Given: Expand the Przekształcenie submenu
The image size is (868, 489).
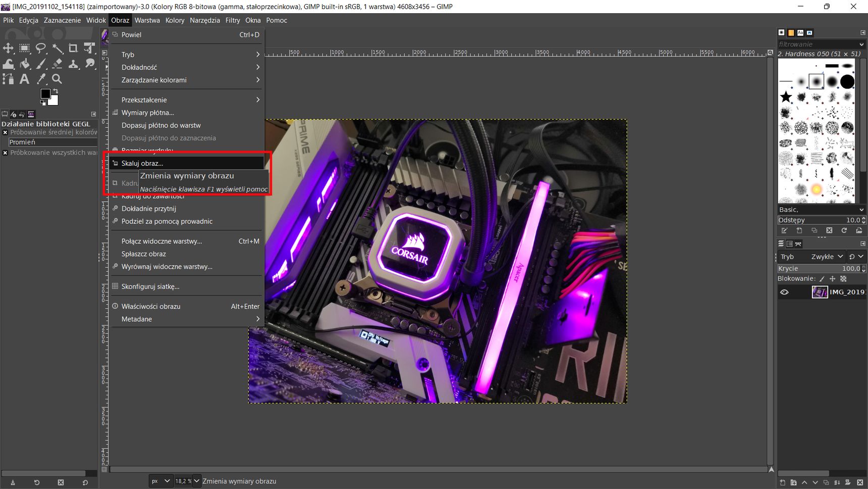Looking at the screenshot, I should 187,100.
